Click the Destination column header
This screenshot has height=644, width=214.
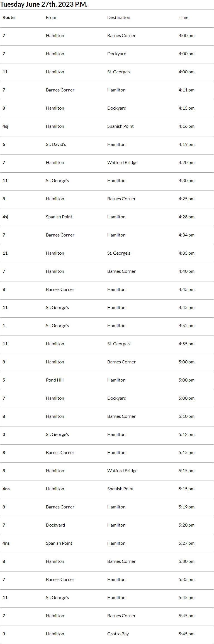pos(119,18)
